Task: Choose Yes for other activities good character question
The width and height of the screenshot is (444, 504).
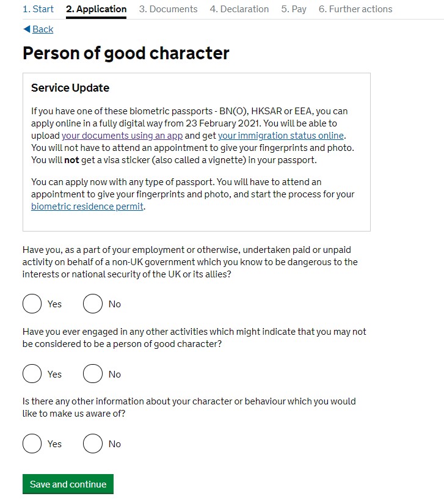Action: [32, 374]
